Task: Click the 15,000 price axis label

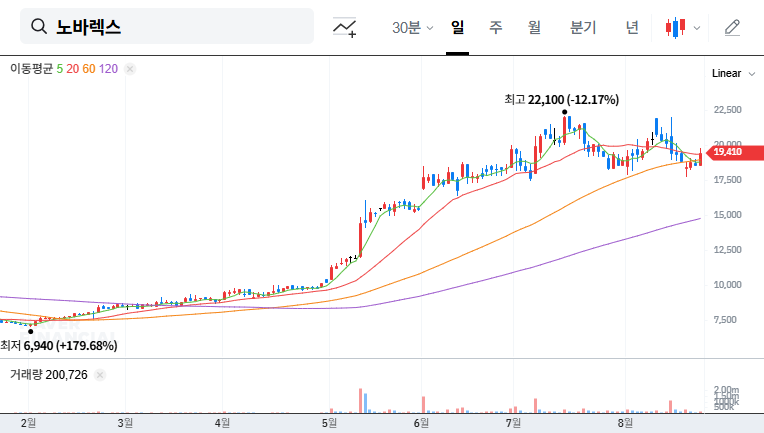Action: 727,215
